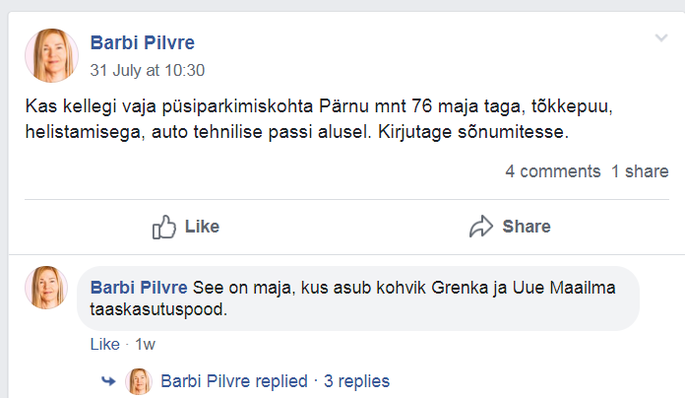The width and height of the screenshot is (685, 398).
Task: Click the Like label under the post
Action: click(202, 227)
